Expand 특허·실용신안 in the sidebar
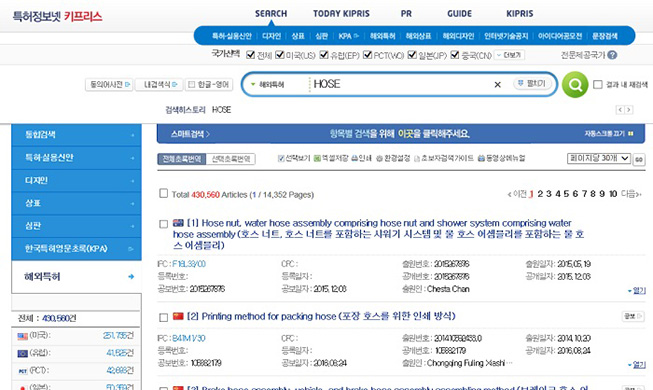 tap(77, 158)
